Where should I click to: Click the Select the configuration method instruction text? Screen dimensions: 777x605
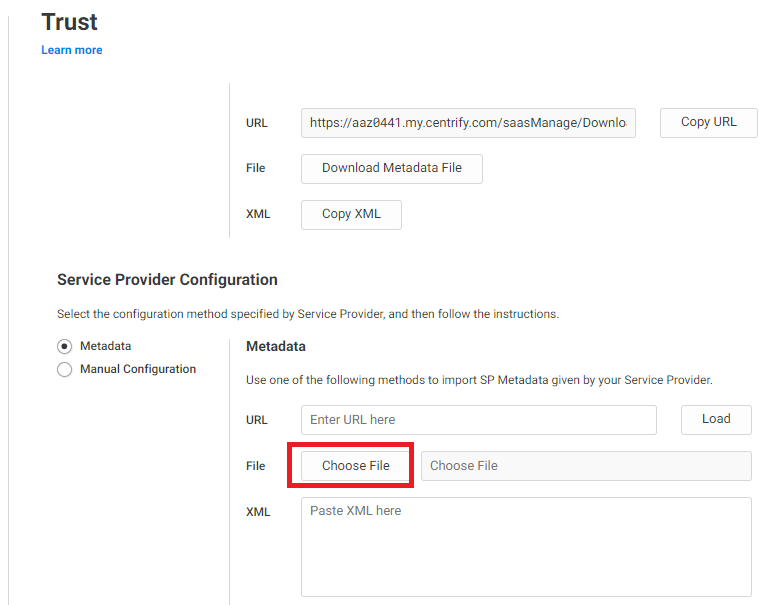tap(308, 314)
